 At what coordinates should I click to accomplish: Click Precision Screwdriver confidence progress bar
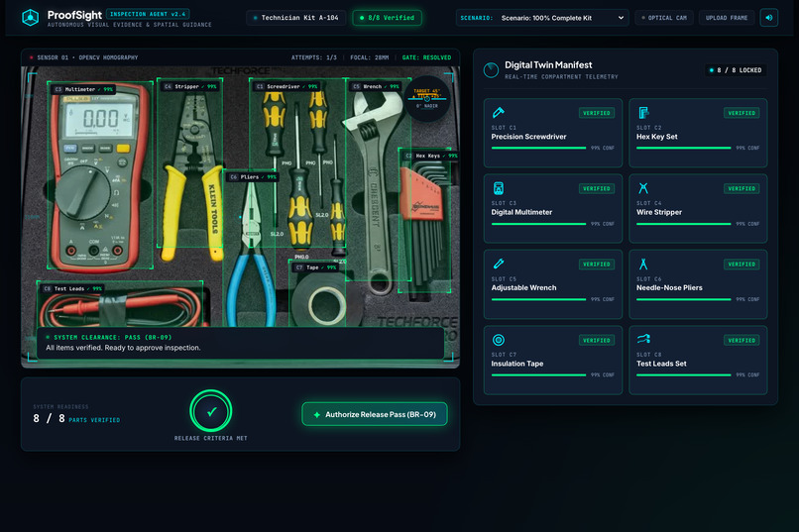tap(538, 149)
